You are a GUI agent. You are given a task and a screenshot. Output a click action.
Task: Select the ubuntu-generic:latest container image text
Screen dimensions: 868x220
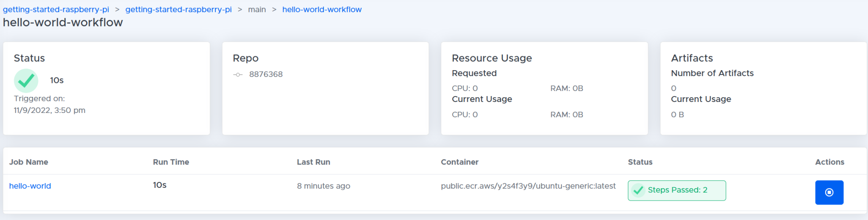click(528, 186)
